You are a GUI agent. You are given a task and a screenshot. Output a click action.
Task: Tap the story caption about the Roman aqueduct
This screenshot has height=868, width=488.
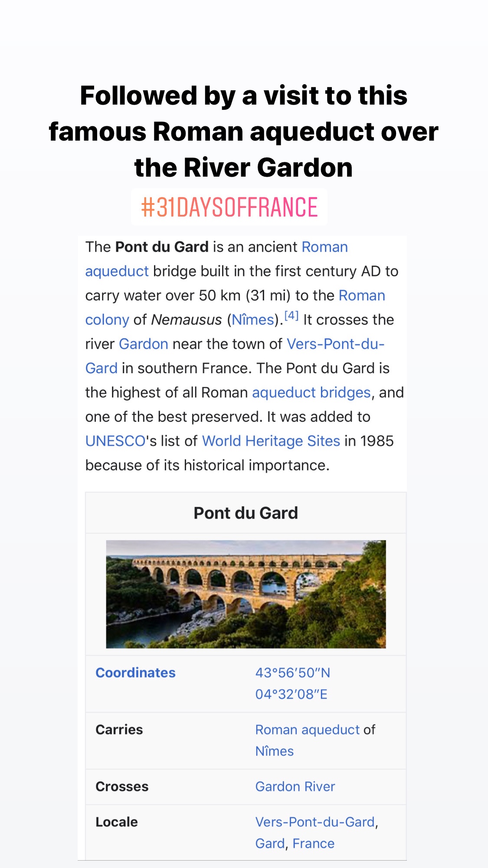pyautogui.click(x=244, y=132)
